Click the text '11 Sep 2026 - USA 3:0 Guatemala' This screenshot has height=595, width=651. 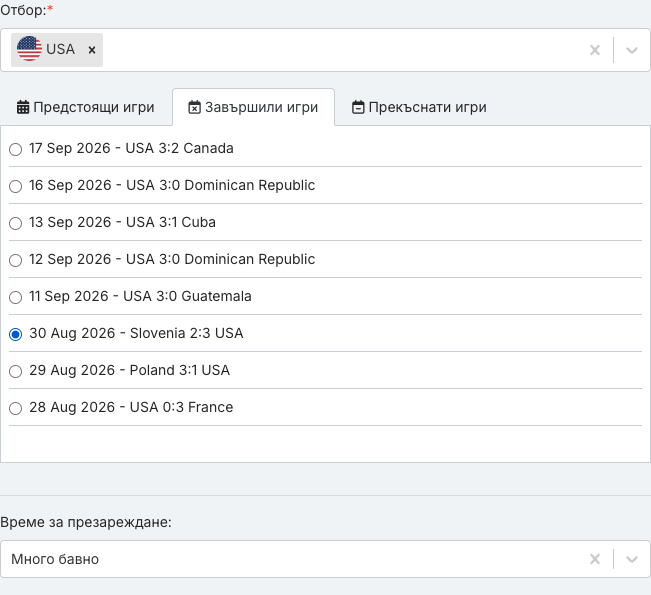140,296
